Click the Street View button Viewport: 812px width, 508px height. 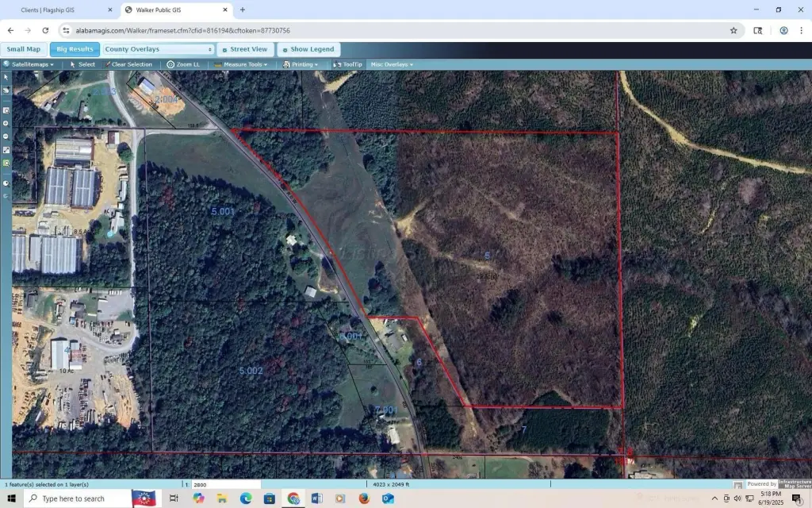[245, 49]
